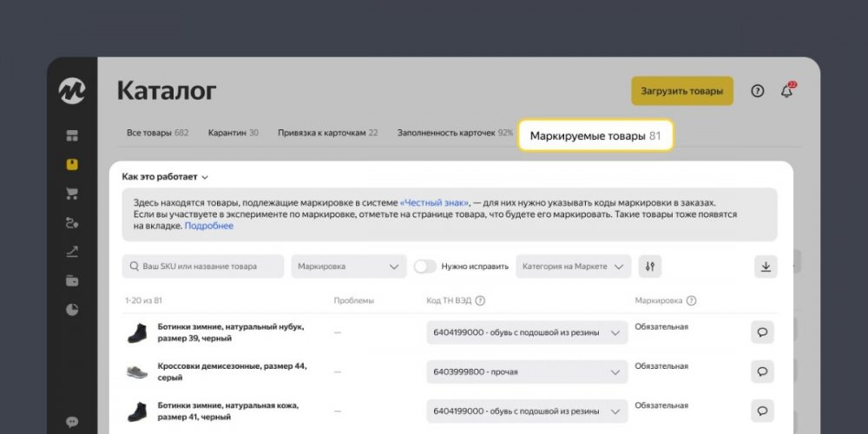Open comment icon for the grey sneakers row

click(762, 372)
